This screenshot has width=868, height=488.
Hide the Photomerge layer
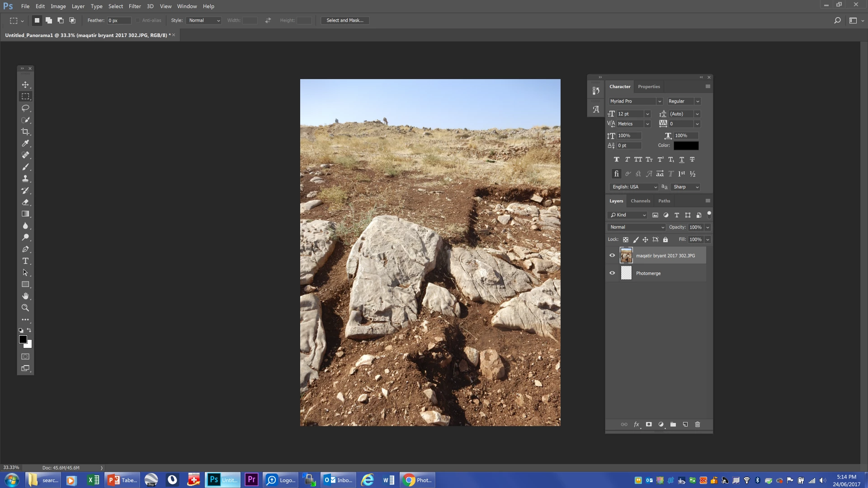612,273
